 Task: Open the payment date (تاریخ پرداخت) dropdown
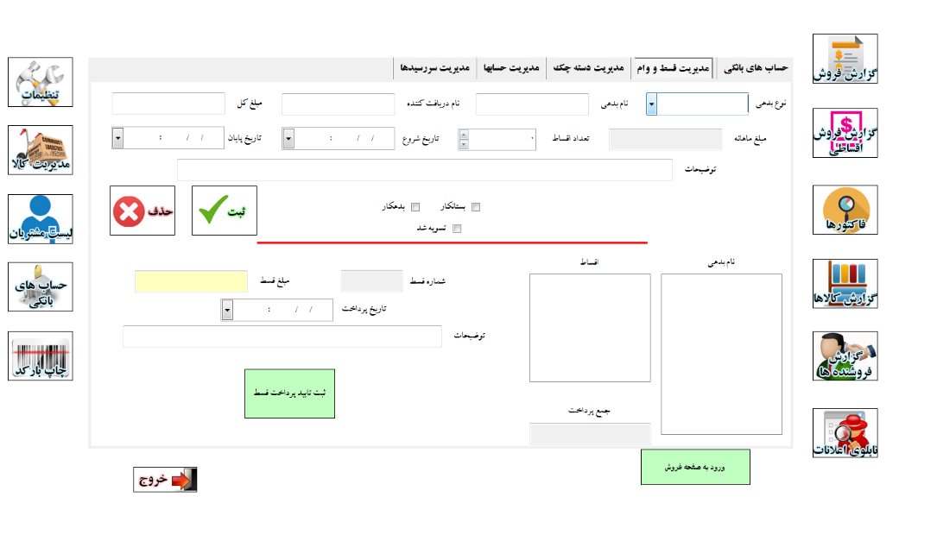point(227,311)
